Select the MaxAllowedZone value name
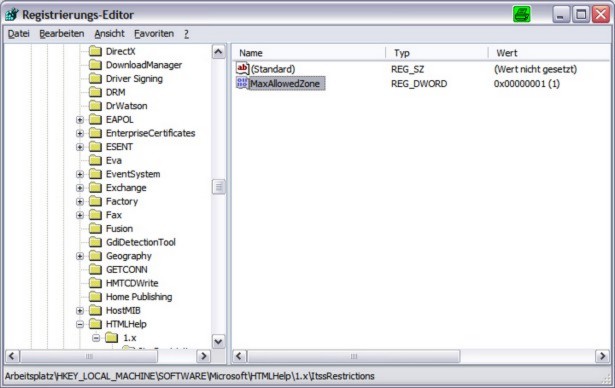Screen dimensions: 615x388 tap(287, 84)
